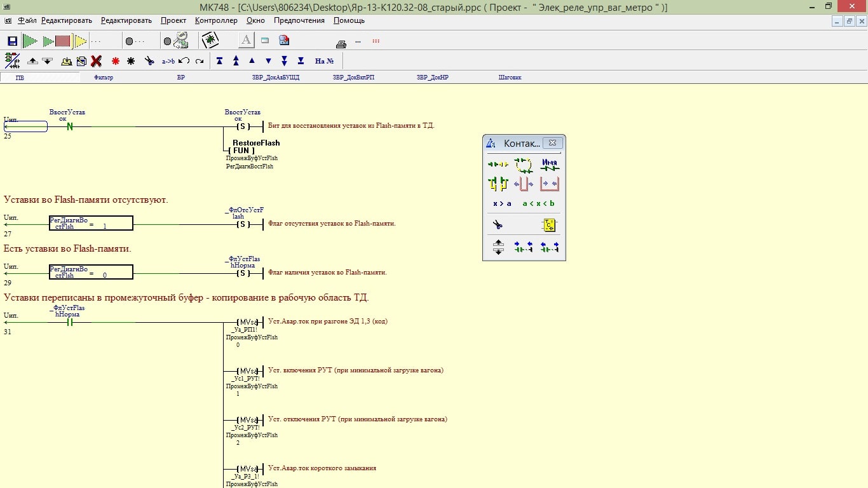Switch to the Фильтр tab
The image size is (868, 488).
pos(103,78)
